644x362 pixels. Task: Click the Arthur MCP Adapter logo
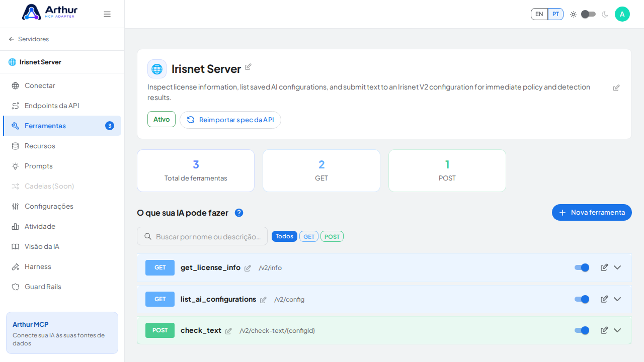[50, 12]
